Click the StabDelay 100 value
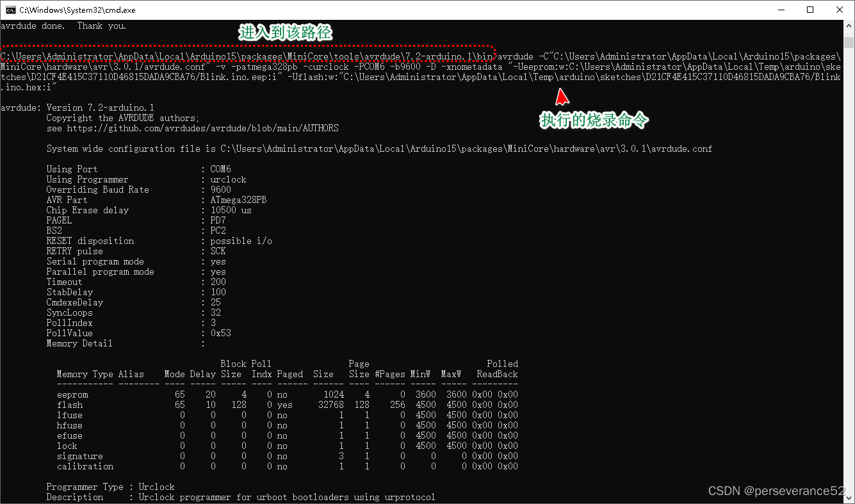The image size is (855, 504). [x=218, y=292]
